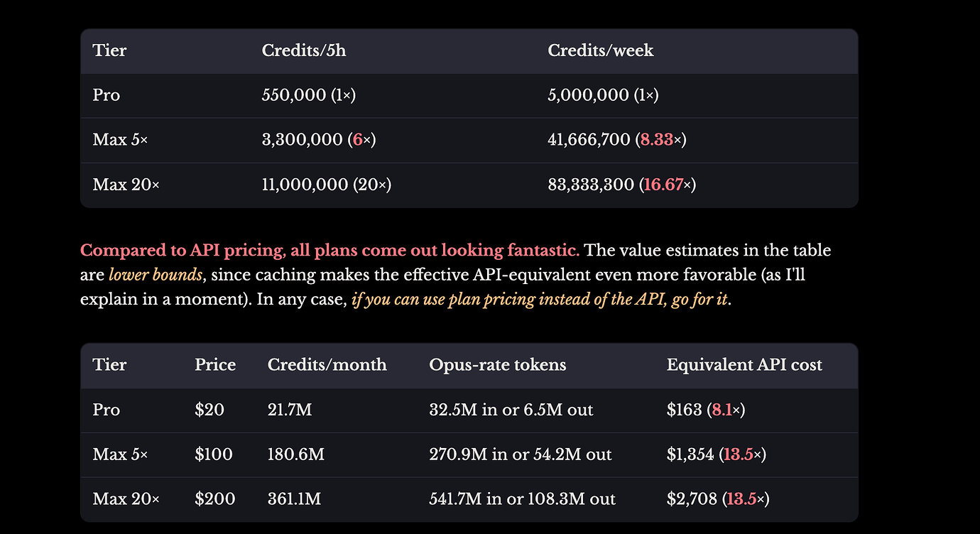Click the '$1,354 (13.5×)' cost value
This screenshot has width=980, height=534.
pos(716,454)
